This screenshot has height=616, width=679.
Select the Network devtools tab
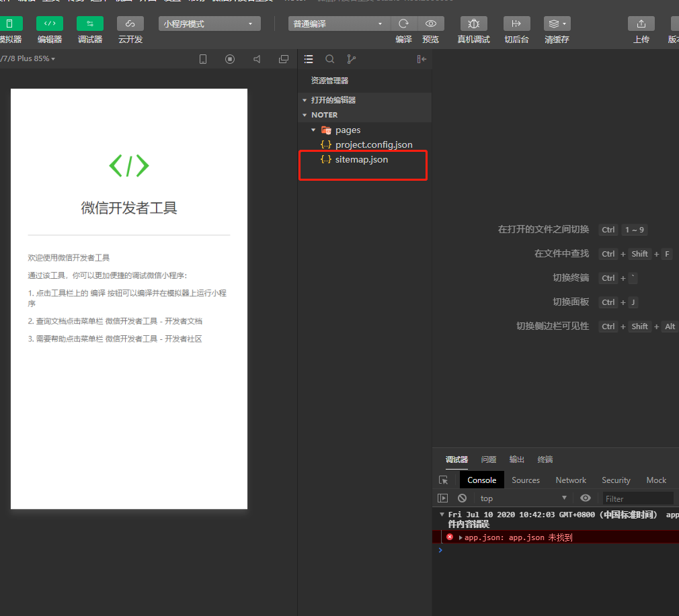click(x=571, y=480)
